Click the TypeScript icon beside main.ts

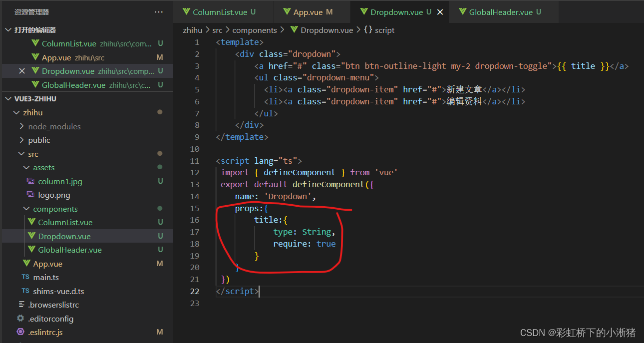click(x=24, y=277)
